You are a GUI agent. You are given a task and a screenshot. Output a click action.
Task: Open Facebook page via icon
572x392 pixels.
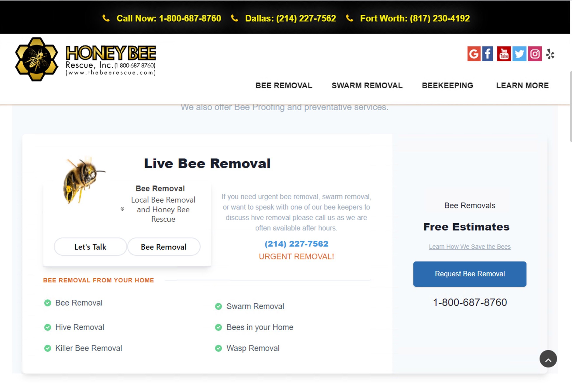[x=488, y=54]
